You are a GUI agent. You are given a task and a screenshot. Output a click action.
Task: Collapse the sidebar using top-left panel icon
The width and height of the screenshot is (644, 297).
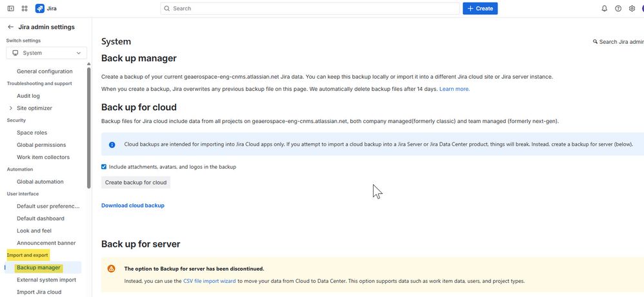11,8
